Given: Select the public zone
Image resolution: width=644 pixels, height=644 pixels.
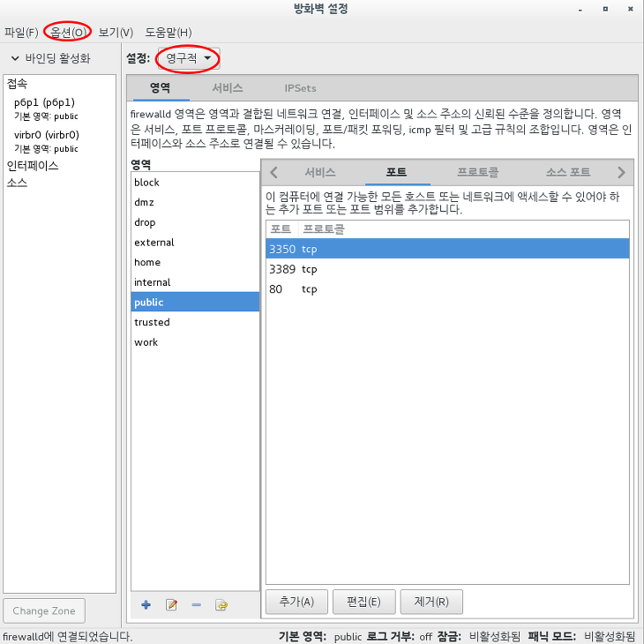Looking at the screenshot, I should pos(195,302).
